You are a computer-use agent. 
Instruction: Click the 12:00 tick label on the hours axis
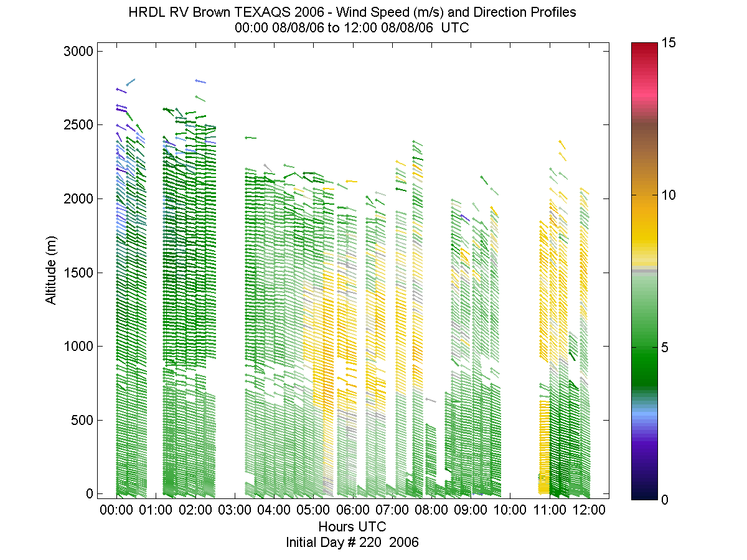[589, 510]
